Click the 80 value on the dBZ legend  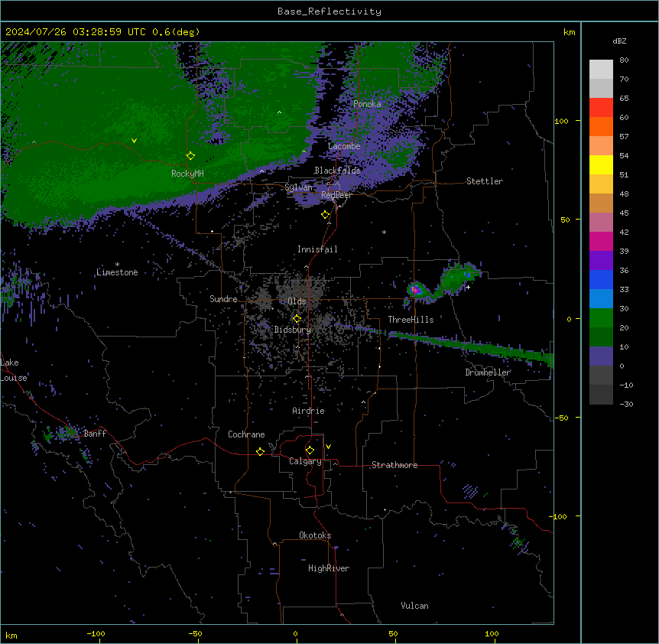point(624,60)
